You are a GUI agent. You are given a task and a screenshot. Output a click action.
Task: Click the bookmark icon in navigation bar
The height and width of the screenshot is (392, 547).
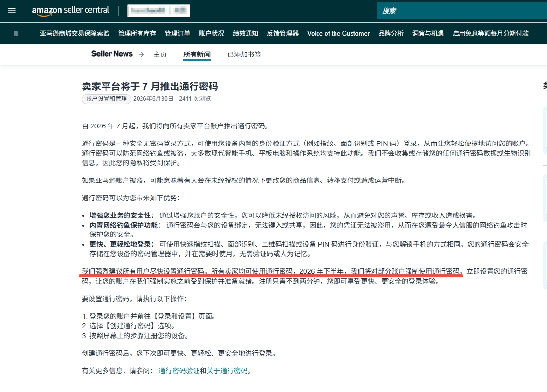coord(16,34)
